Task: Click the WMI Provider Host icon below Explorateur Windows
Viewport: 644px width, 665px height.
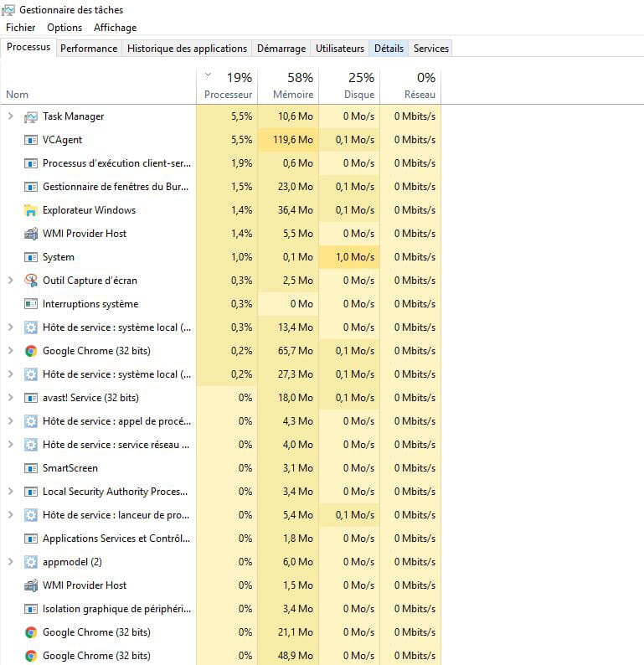Action: (x=31, y=234)
